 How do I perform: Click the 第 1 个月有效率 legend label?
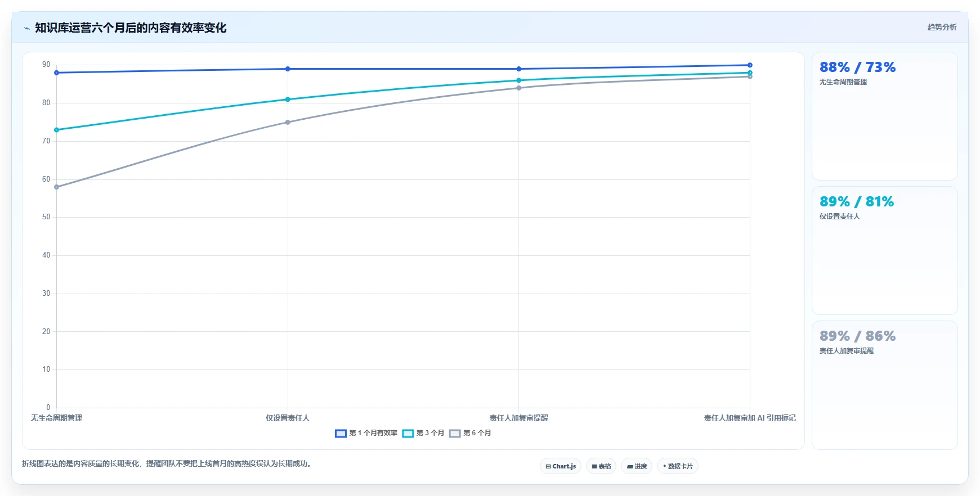coord(373,433)
